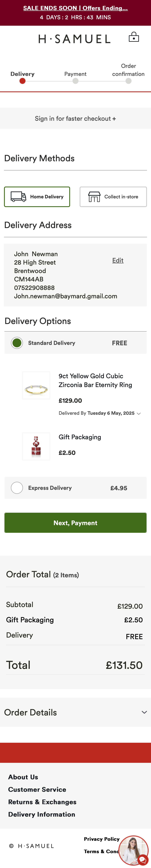Open the Sale Ends Soon offer banner
This screenshot has height=868, width=151.
[x=75, y=8]
